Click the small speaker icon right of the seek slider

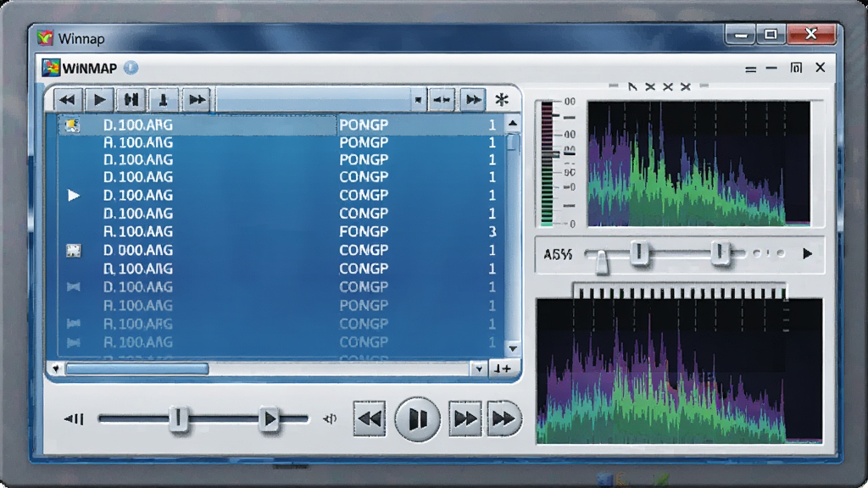330,419
